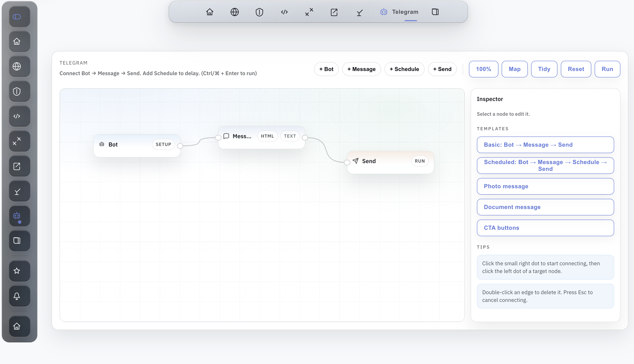
Task: Run the workflow with the Run button
Action: (607, 69)
